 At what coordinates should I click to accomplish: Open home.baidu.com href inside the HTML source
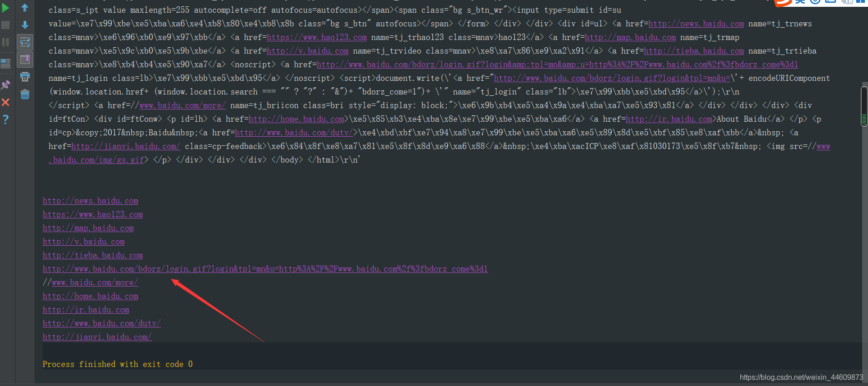pos(296,119)
